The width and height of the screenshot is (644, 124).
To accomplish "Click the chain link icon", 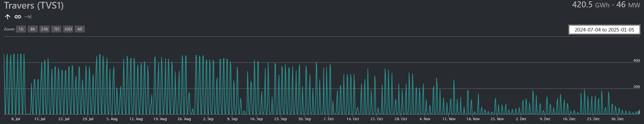I will 18,17.
